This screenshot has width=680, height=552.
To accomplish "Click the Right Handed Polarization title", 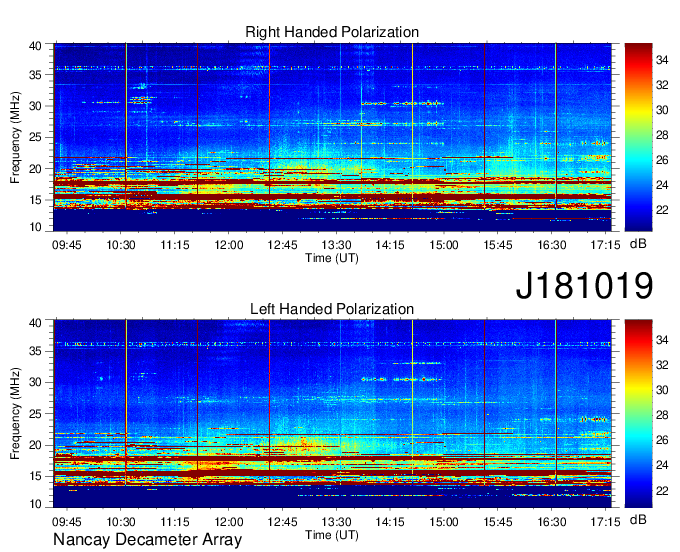I will (332, 32).
